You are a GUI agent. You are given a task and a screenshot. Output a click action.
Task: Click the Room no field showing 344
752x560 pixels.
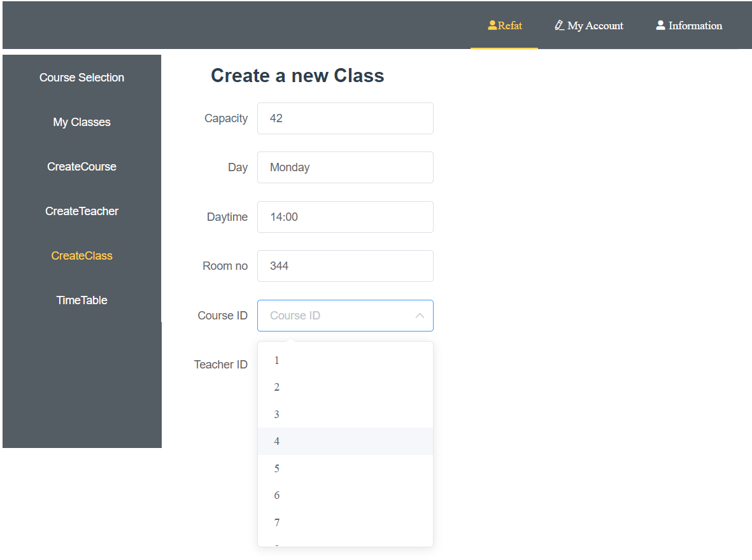pyautogui.click(x=345, y=265)
